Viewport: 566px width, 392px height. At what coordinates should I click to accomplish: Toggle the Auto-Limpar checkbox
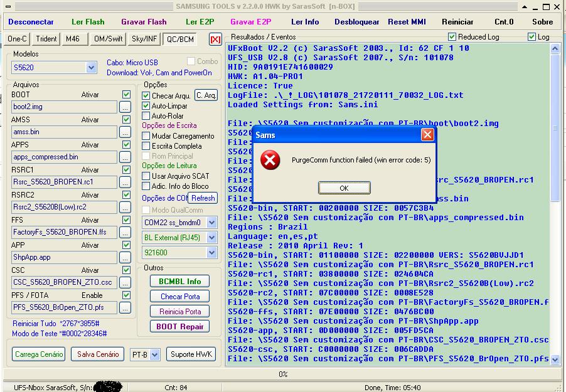point(146,106)
